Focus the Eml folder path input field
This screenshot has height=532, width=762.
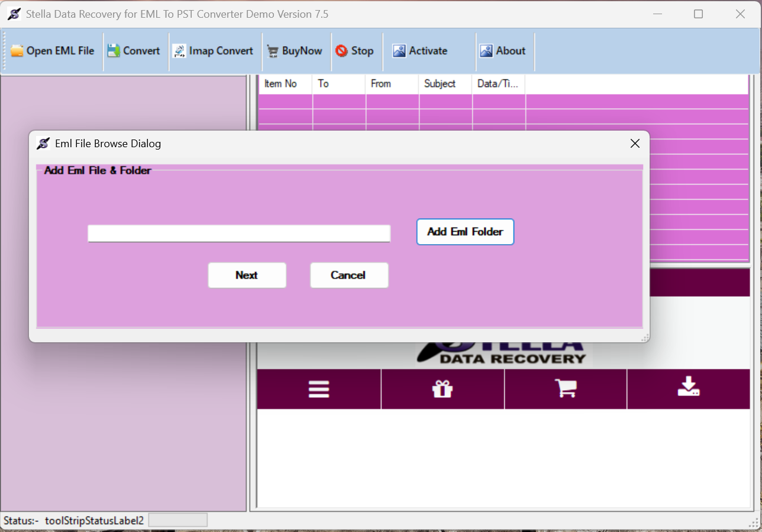(x=239, y=233)
